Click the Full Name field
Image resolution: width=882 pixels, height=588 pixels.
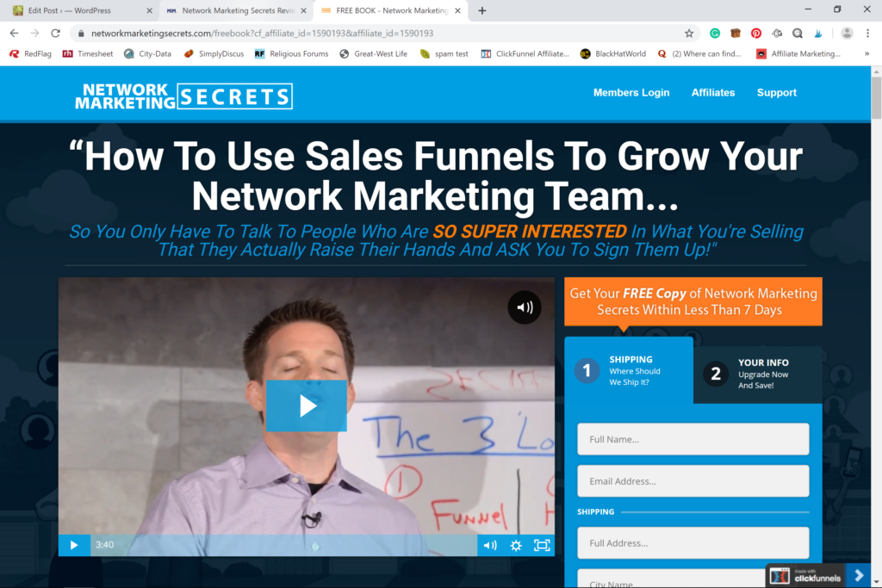pos(693,439)
